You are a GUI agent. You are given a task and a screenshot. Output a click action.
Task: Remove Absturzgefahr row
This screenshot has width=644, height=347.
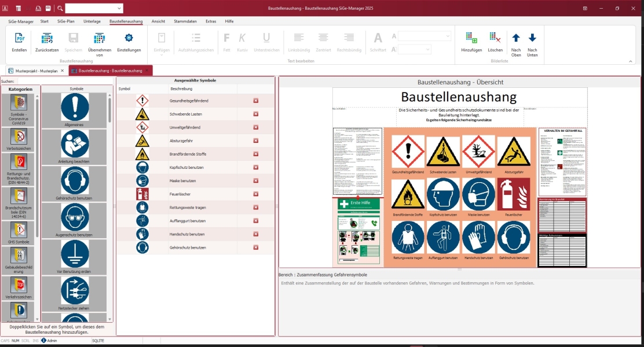256,141
